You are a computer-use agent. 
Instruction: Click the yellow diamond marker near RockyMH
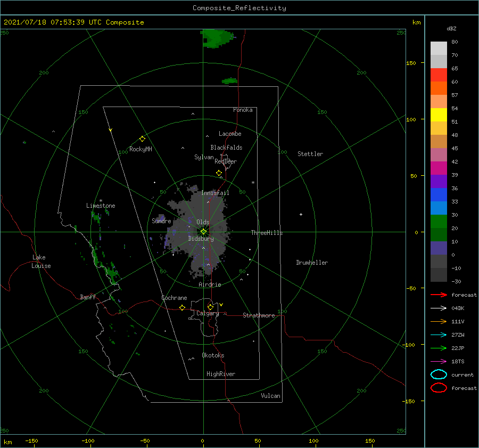tap(142, 139)
